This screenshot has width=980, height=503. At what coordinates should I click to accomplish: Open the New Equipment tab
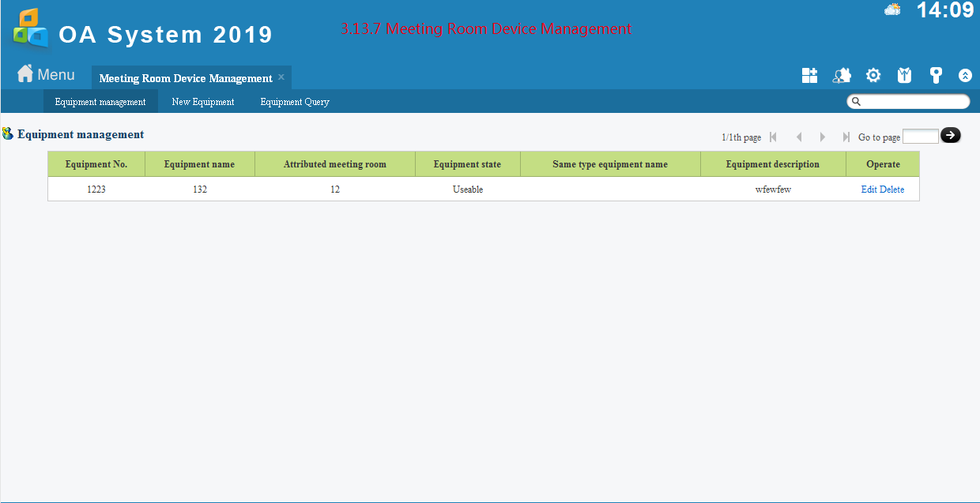(203, 102)
